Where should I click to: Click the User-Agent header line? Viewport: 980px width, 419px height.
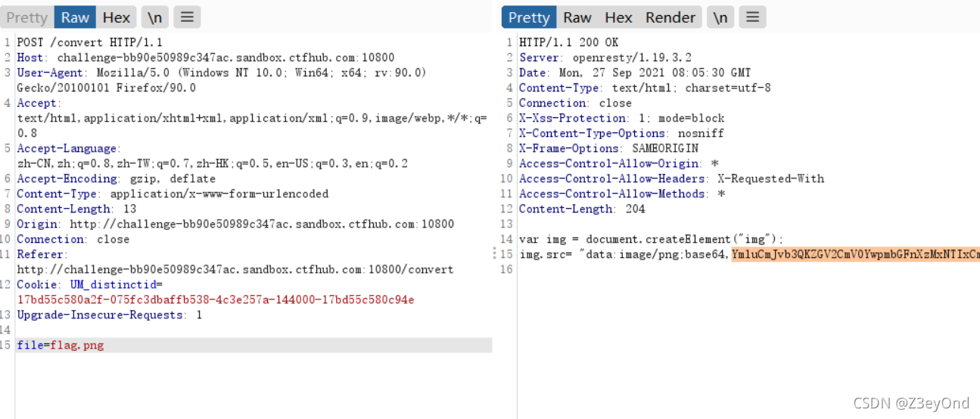[x=222, y=80]
